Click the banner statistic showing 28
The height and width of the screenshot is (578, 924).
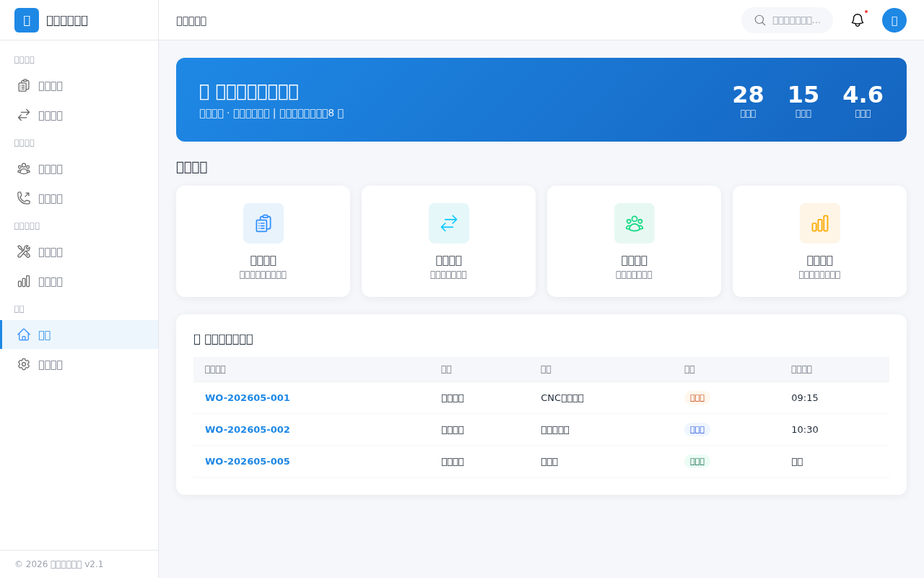[x=748, y=100]
